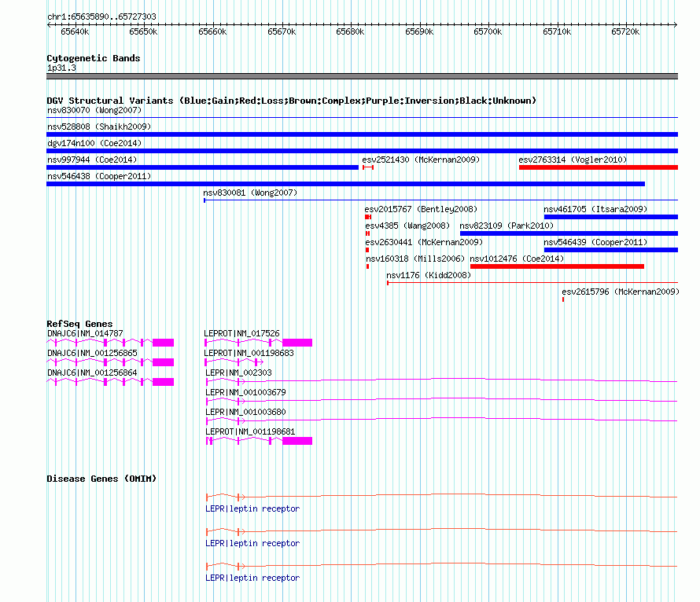The image size is (700, 602).
Task: Click the esv2763314 (Vogler2010) variant label
Action: tap(573, 160)
